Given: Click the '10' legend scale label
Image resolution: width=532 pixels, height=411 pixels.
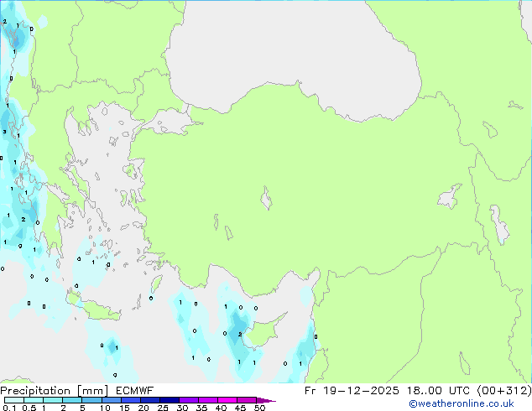Looking at the screenshot, I should 105,408.
